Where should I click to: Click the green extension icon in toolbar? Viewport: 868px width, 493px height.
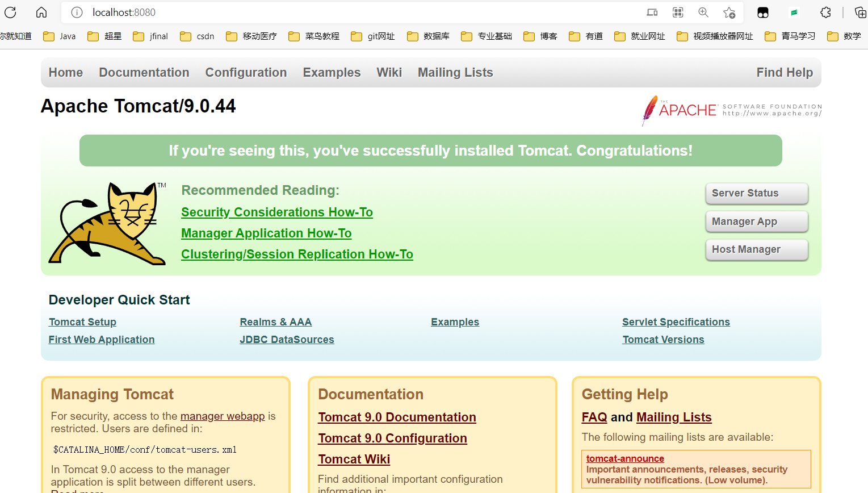[x=794, y=12]
